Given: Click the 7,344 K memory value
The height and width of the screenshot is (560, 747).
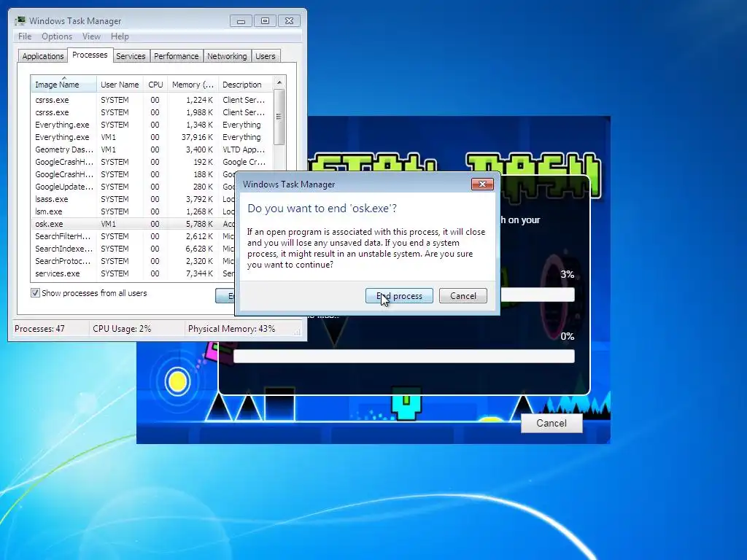Looking at the screenshot, I should [200, 273].
